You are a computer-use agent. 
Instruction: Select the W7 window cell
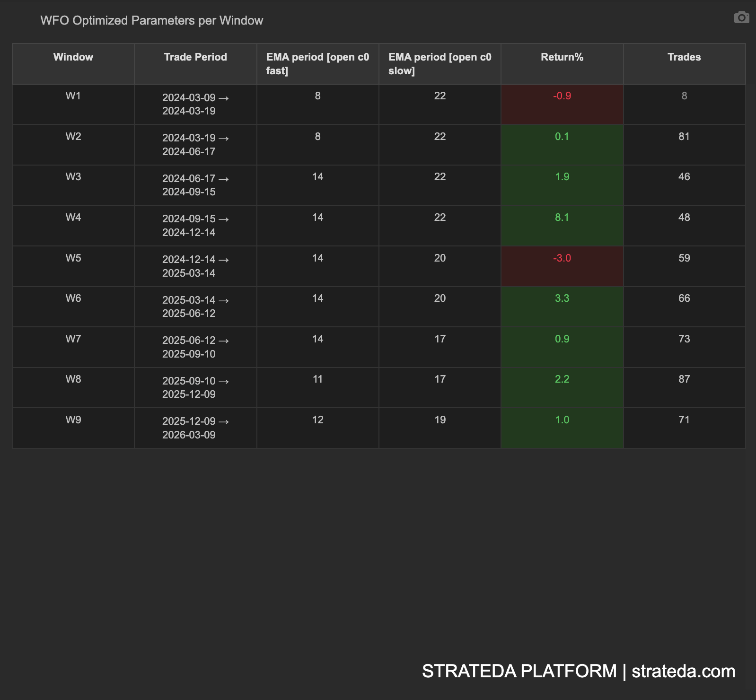73,347
